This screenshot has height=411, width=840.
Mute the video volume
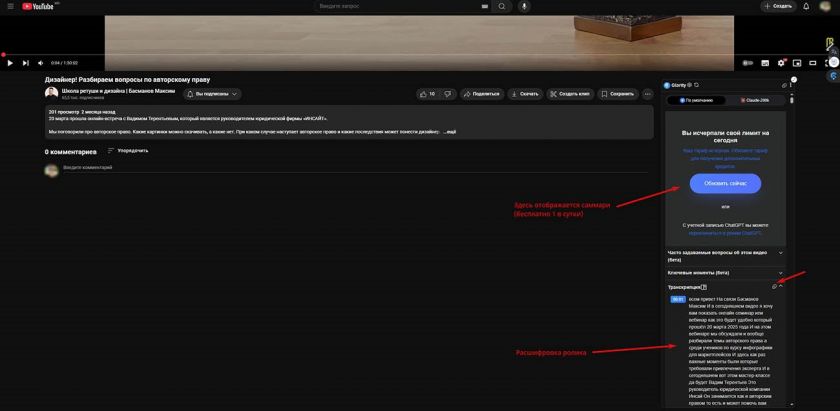coord(38,63)
